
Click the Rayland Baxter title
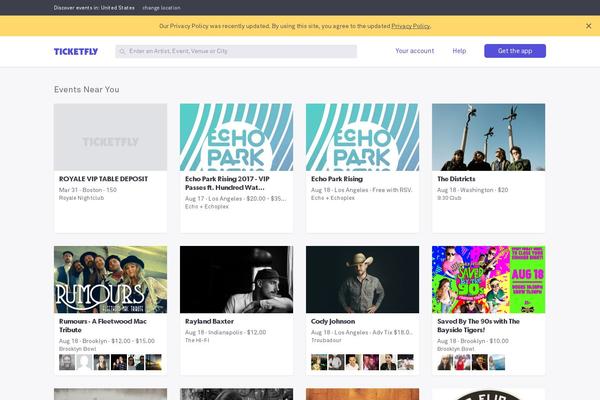(209, 321)
